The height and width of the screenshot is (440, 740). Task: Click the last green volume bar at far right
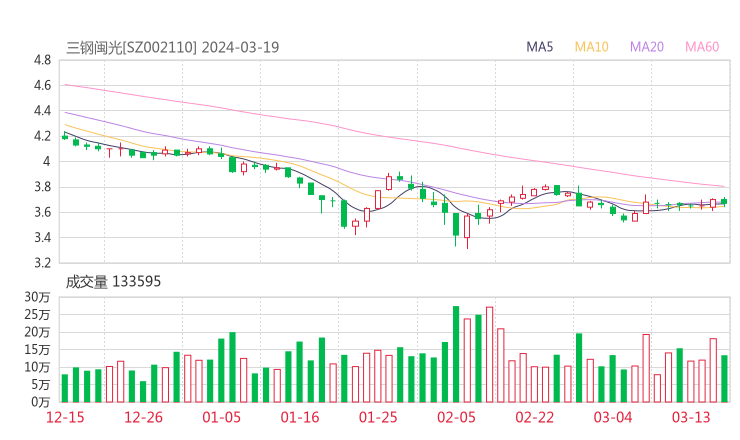(x=724, y=378)
